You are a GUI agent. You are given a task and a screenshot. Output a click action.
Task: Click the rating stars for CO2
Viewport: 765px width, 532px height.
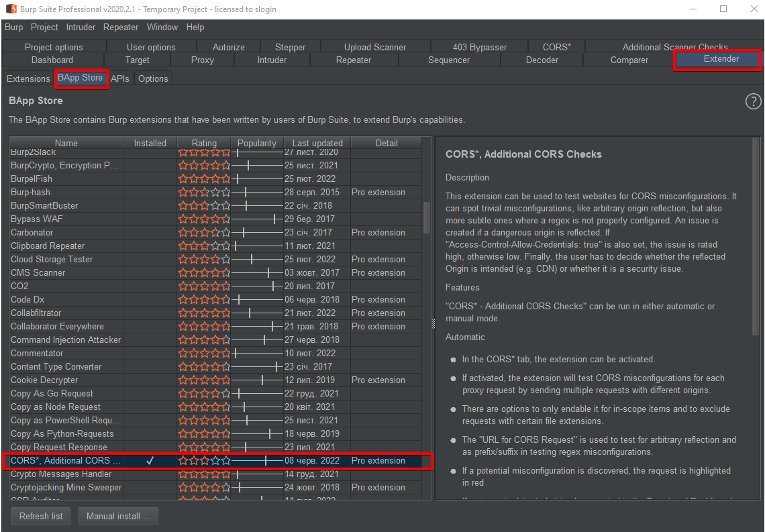[204, 286]
